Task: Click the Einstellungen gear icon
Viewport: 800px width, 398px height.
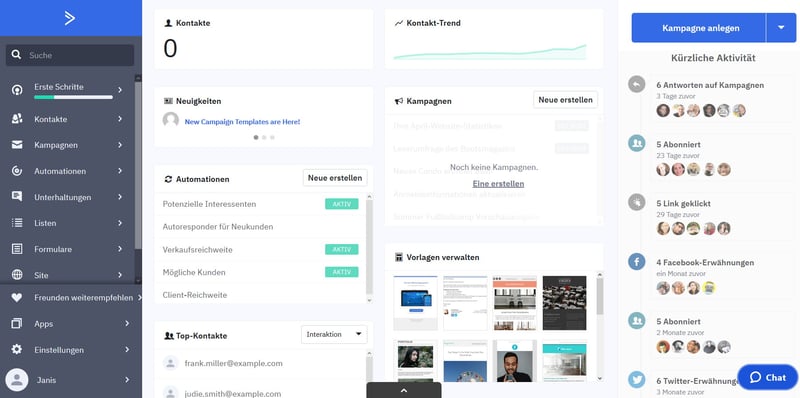Action: [x=17, y=350]
